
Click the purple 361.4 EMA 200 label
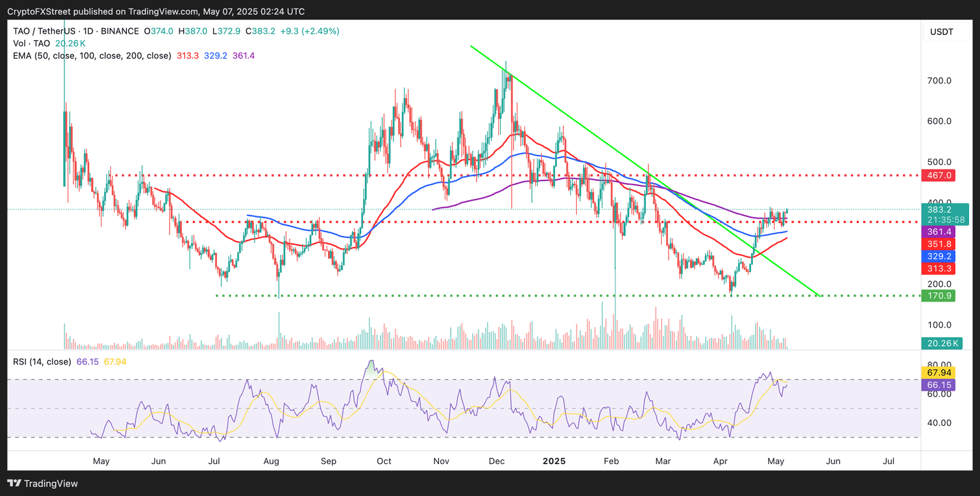(x=939, y=231)
